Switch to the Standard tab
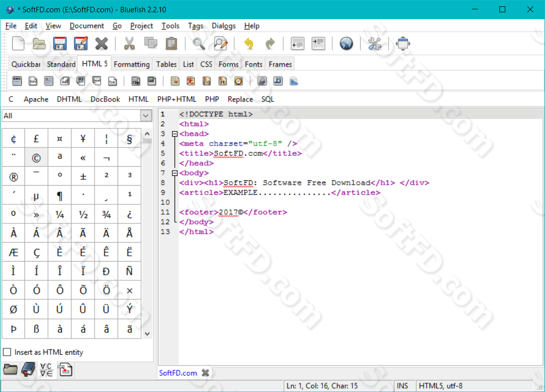Screen dimensions: 545x392 [61, 64]
